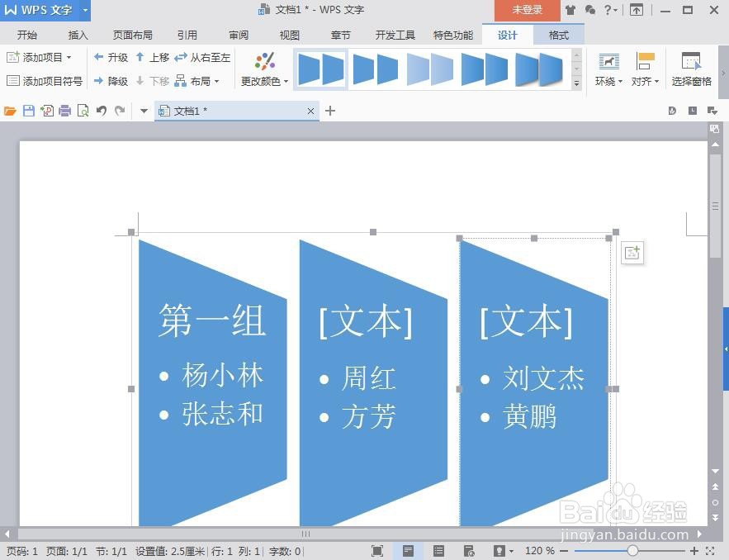Open the help question mark menu

coord(610,10)
